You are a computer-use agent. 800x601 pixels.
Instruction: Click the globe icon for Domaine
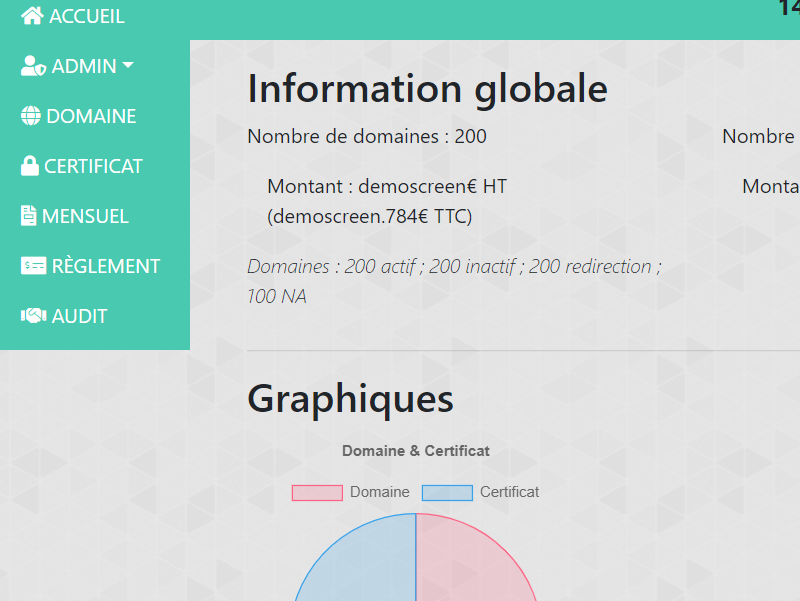tap(31, 116)
